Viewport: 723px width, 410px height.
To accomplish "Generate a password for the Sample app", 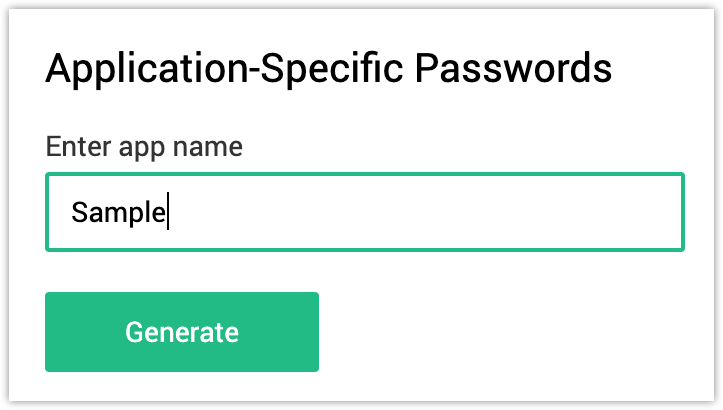I will (182, 332).
